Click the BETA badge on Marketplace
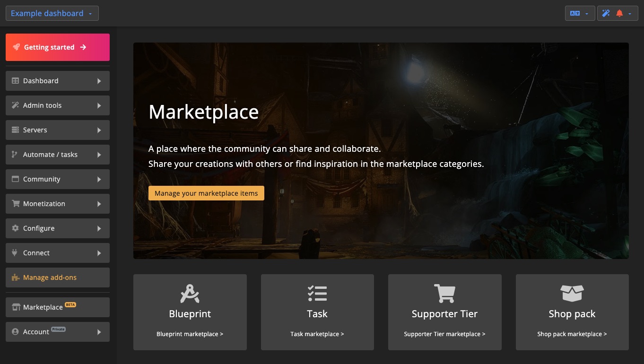The height and width of the screenshot is (364, 644). 70,304
